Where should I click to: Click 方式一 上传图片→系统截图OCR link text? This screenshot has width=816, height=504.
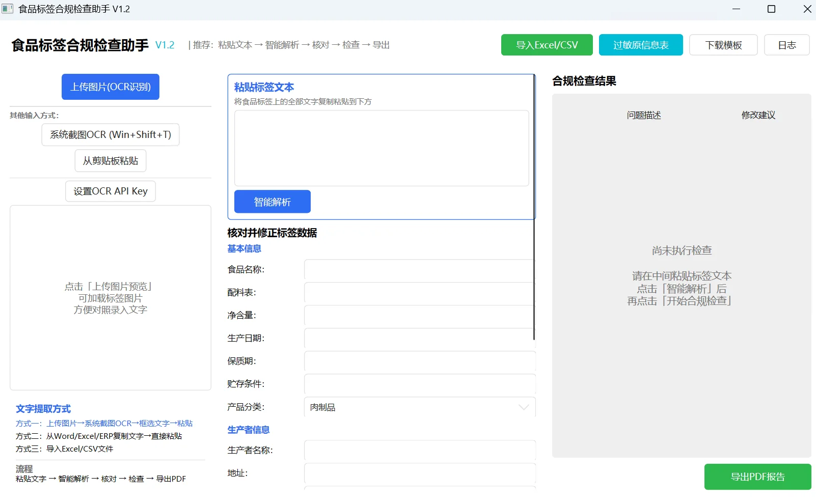pyautogui.click(x=104, y=424)
